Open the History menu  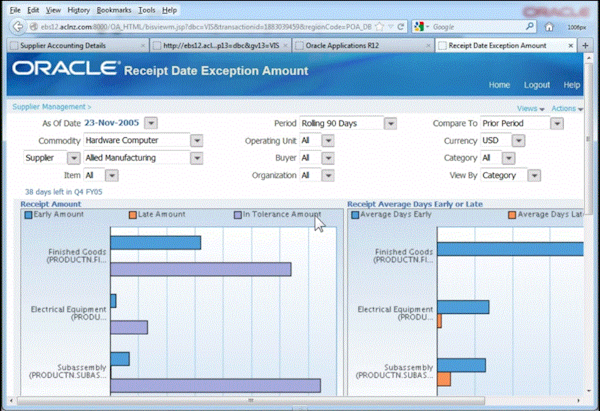78,10
